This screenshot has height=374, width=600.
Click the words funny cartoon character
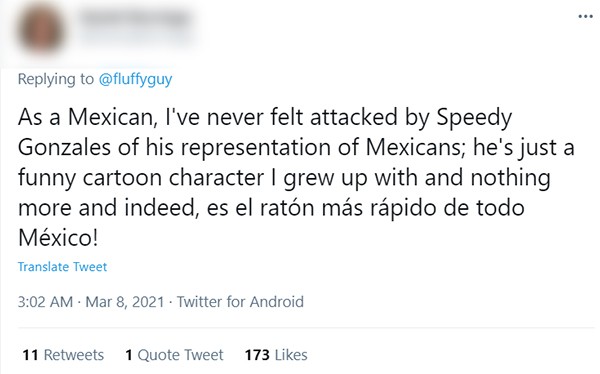pos(141,178)
